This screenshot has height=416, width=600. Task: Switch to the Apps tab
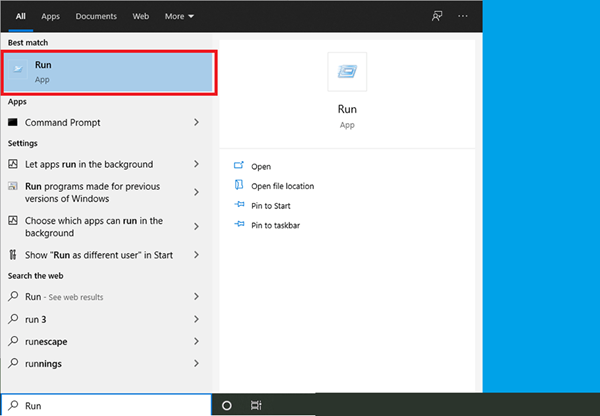pos(50,16)
